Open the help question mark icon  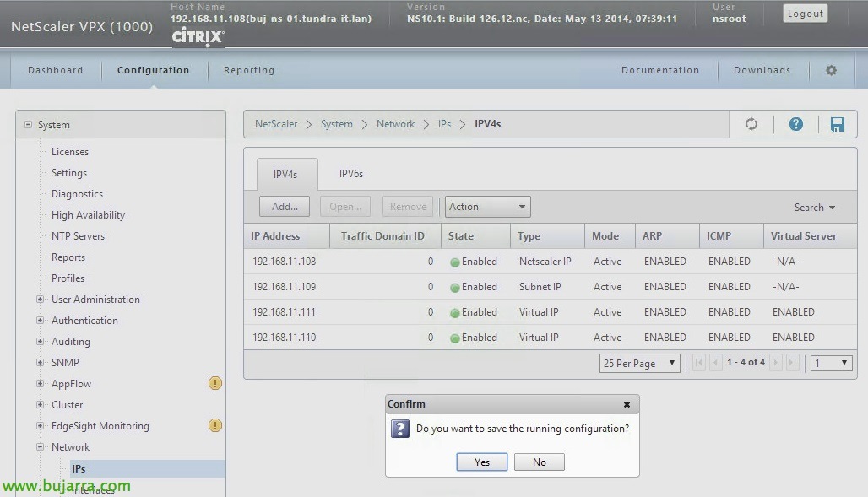coord(796,124)
